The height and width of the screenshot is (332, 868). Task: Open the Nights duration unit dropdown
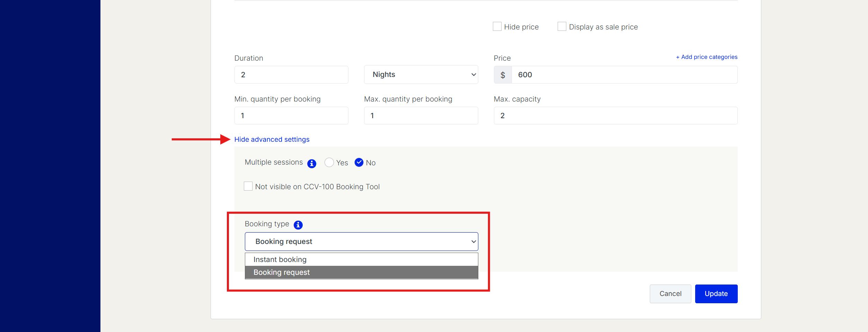421,75
